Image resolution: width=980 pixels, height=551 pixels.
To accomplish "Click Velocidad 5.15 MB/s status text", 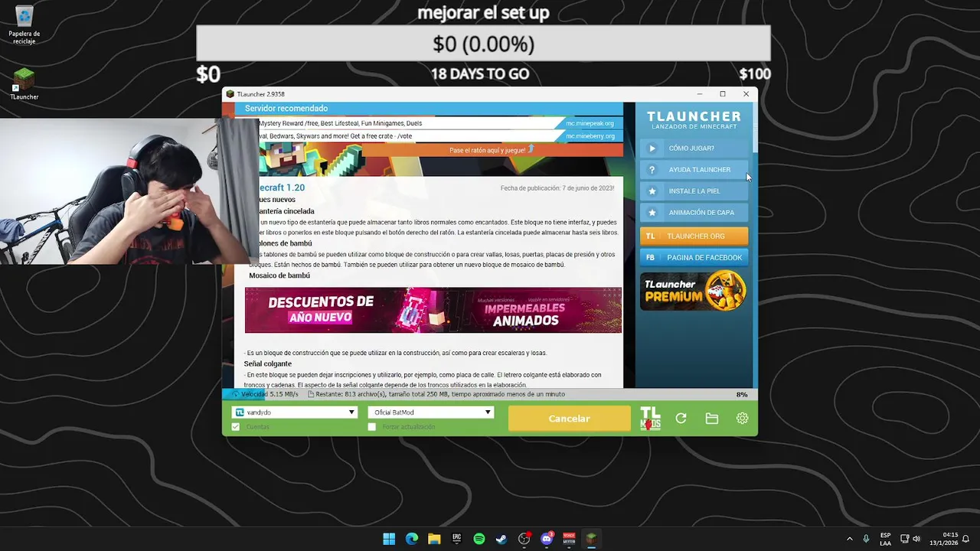I will [x=269, y=394].
